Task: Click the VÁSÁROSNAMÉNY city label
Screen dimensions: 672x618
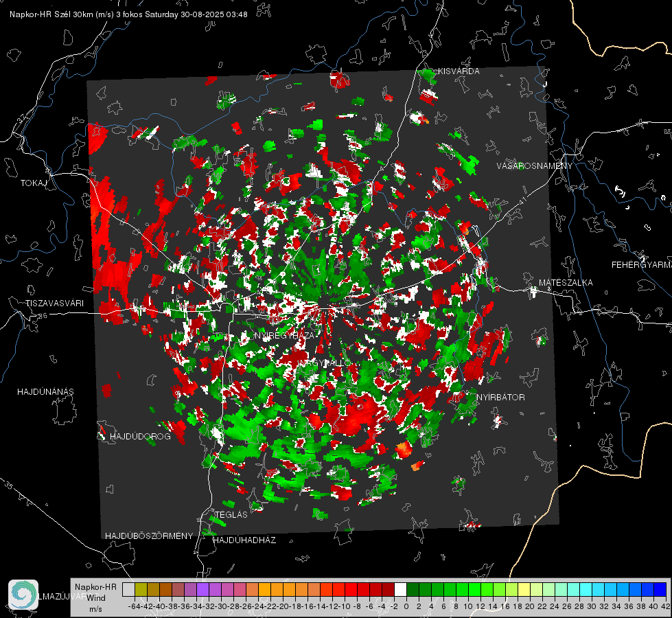Action: [535, 165]
